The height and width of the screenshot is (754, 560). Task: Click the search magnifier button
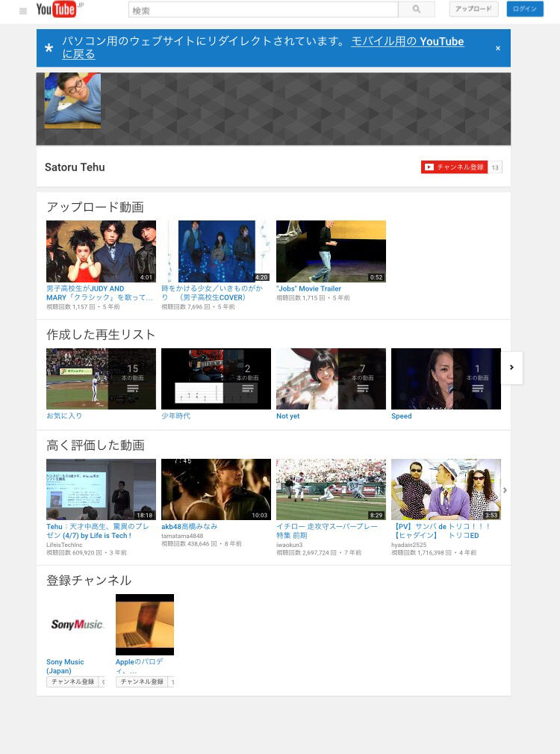pos(417,9)
